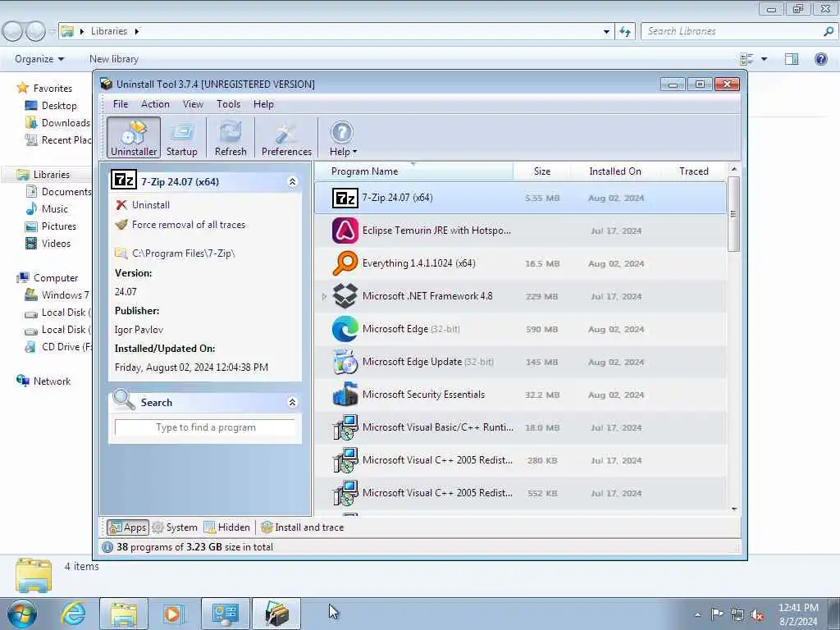Viewport: 840px width, 630px height.
Task: Open the Startup toolbar section
Action: point(181,138)
